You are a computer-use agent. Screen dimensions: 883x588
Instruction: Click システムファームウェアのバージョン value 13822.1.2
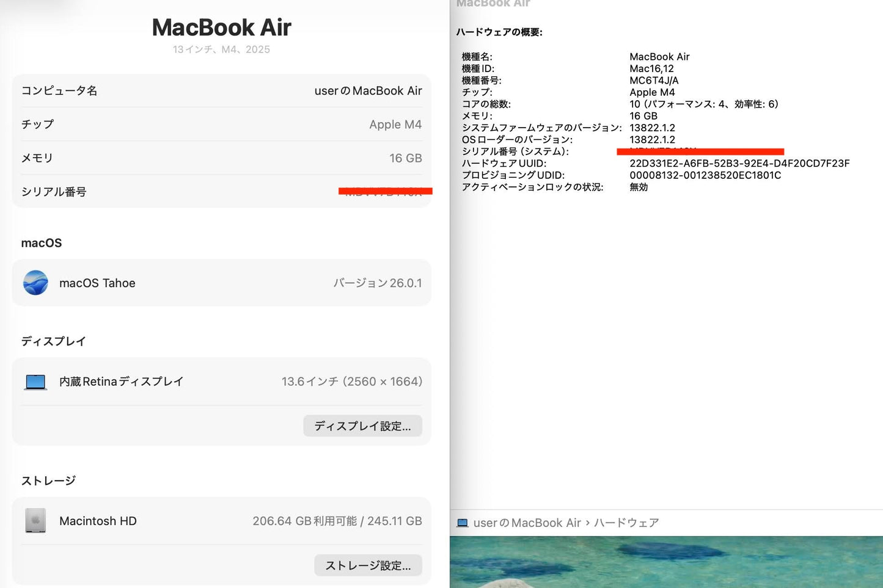coord(652,128)
